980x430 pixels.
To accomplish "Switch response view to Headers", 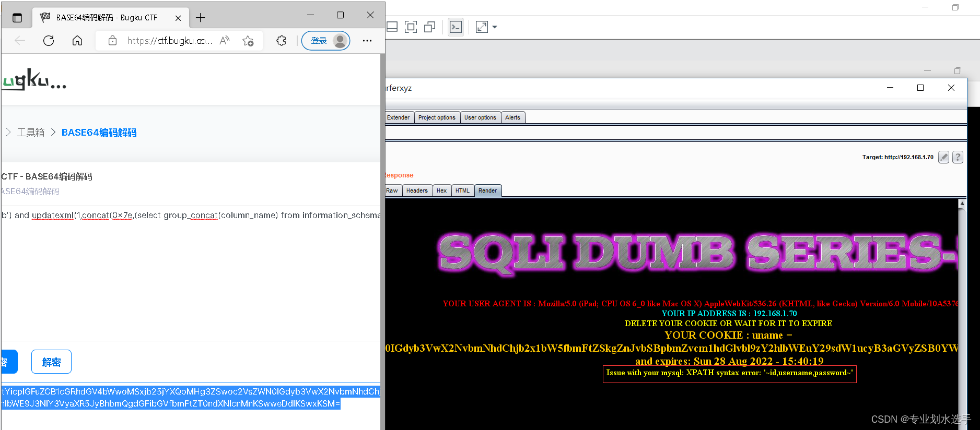I will pos(417,190).
